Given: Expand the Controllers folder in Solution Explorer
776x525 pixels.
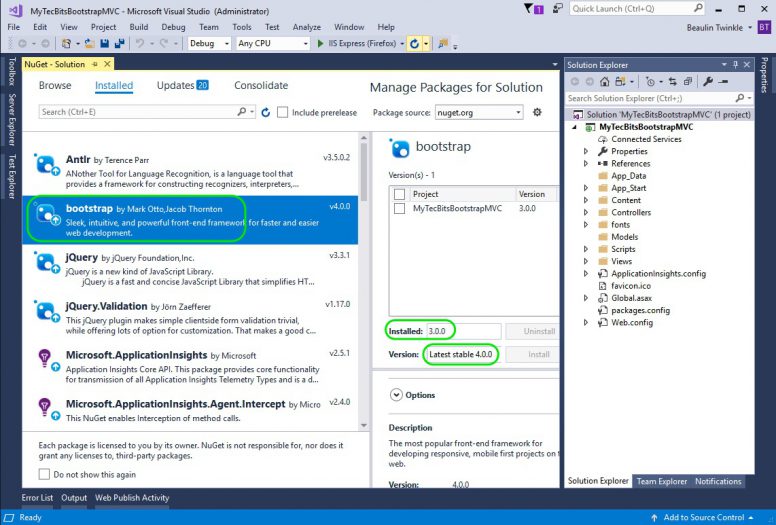Looking at the screenshot, I should (586, 213).
